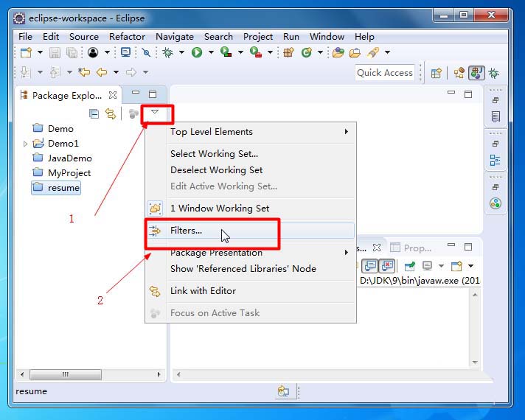Click Back navigation yellow arrow
Image resolution: width=525 pixels, height=420 pixels.
pyautogui.click(x=102, y=72)
